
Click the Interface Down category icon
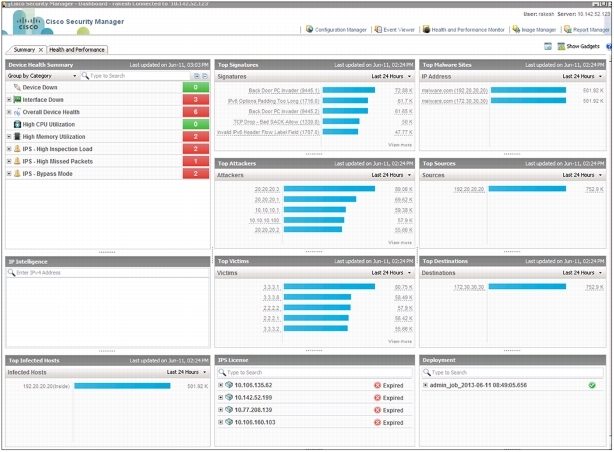17,99
